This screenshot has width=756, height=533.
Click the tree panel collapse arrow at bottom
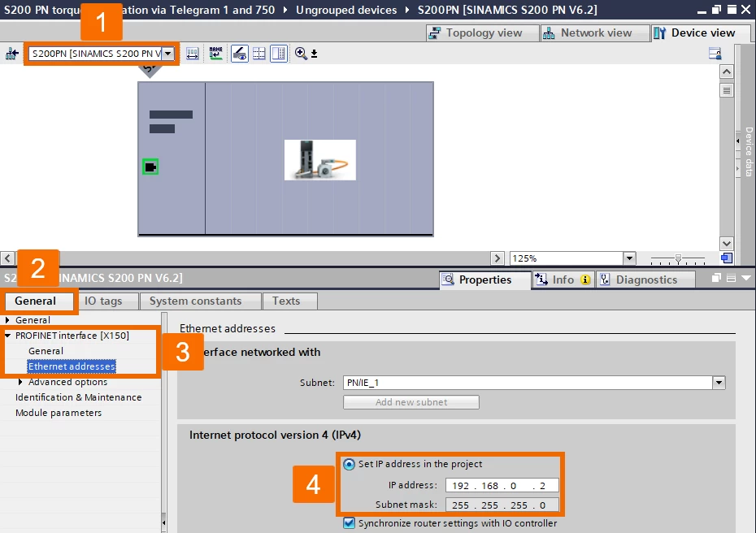click(164, 522)
